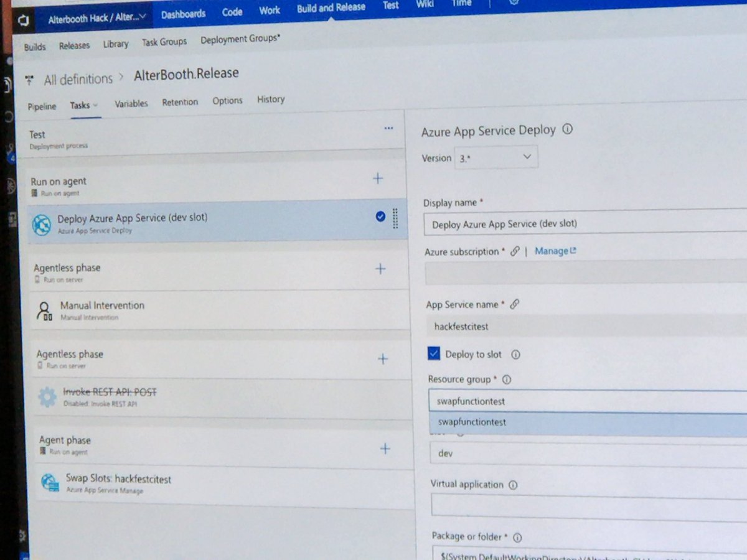Click the blue checkmark on the Deploy task
The image size is (747, 560).
[x=380, y=217]
